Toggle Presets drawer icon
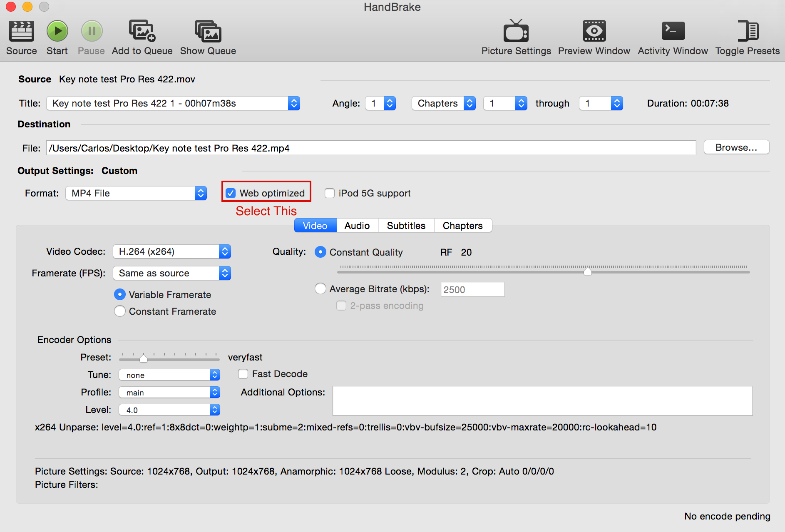The image size is (785, 532). [748, 31]
